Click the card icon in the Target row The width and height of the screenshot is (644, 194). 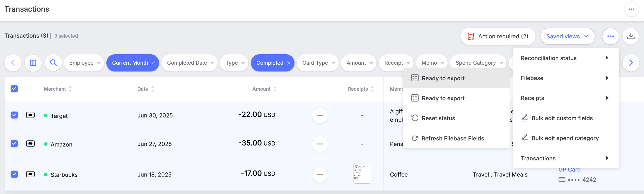[31, 115]
